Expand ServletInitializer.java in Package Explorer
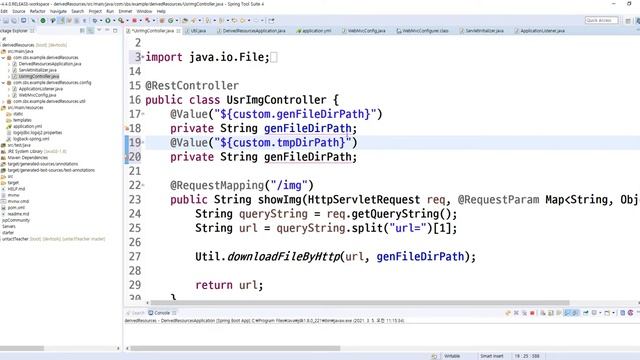 tap(9, 70)
